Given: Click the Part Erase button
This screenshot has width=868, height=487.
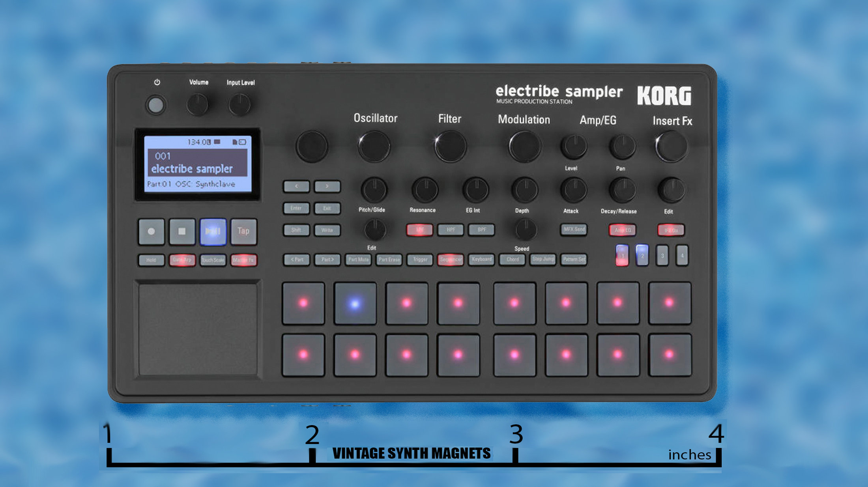Looking at the screenshot, I should coord(389,259).
